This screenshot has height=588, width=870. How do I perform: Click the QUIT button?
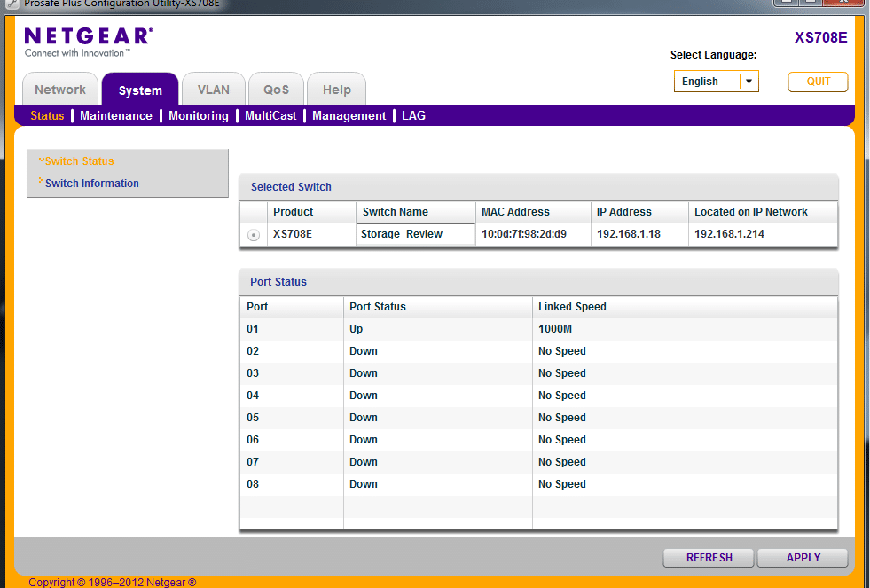click(x=818, y=82)
